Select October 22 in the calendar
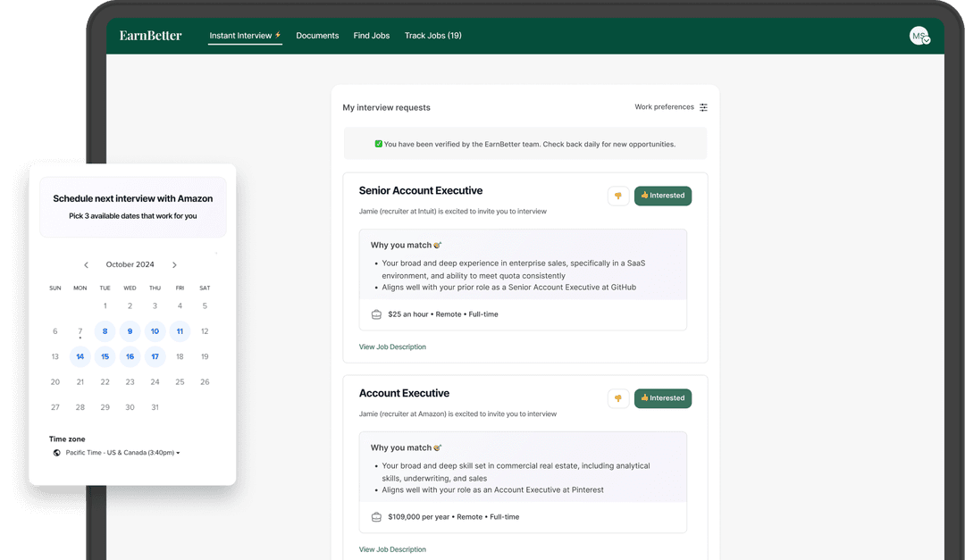 click(105, 381)
